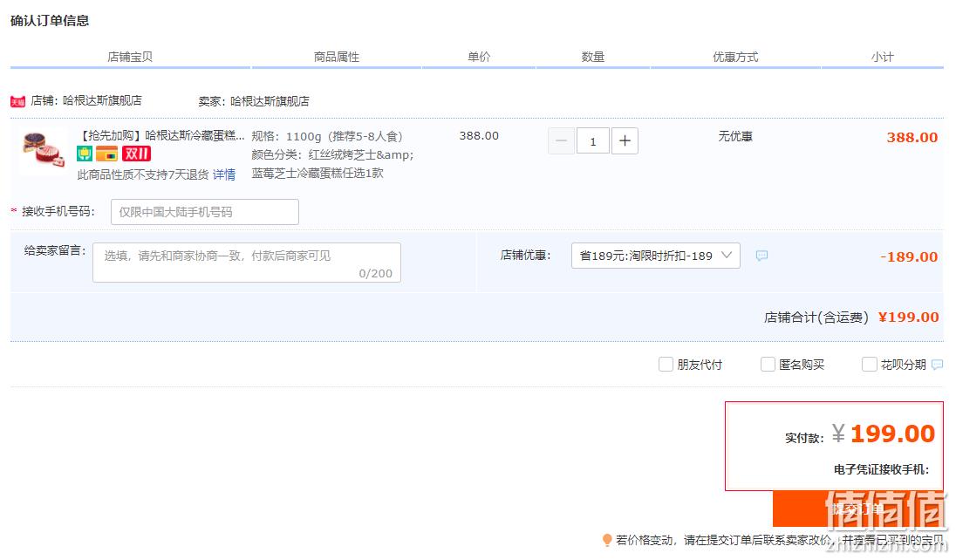956x560 pixels.
Task: Click the -189.00 discount amount
Action: point(909,256)
